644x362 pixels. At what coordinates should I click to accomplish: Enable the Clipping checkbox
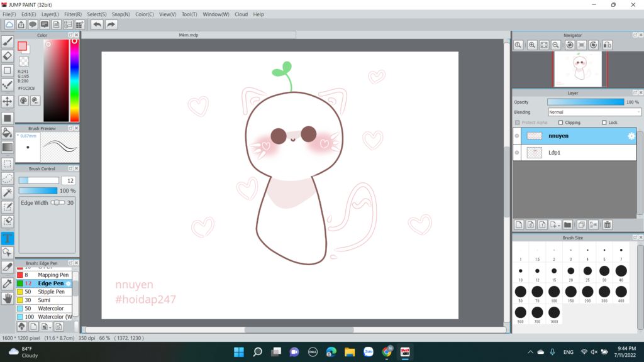560,123
